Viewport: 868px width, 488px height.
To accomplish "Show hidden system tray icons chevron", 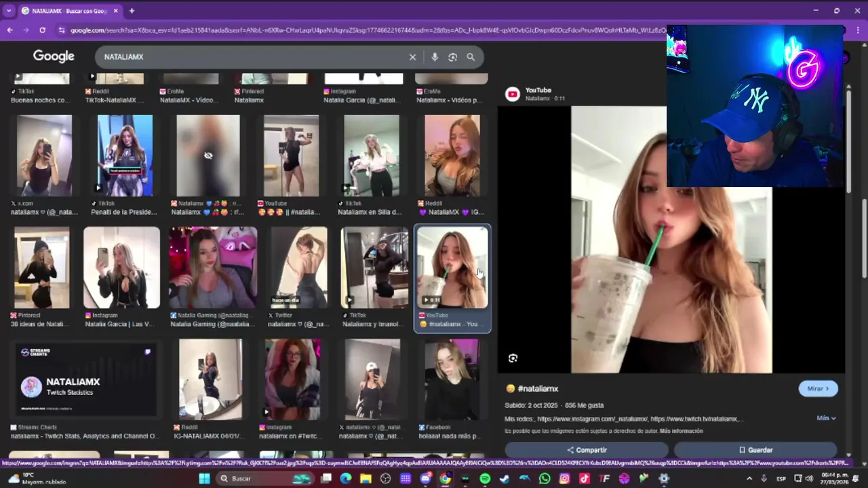I will pyautogui.click(x=749, y=479).
